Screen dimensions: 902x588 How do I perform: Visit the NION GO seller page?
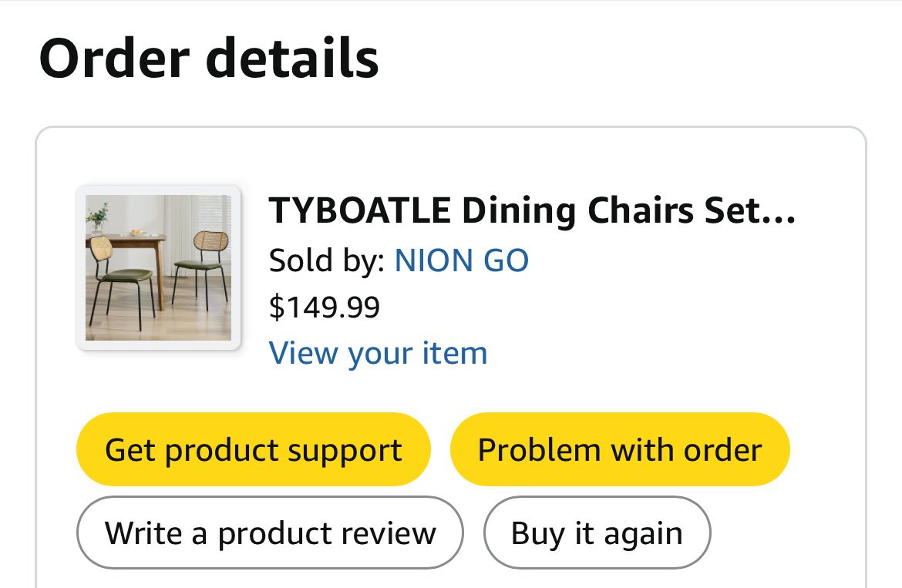click(461, 261)
